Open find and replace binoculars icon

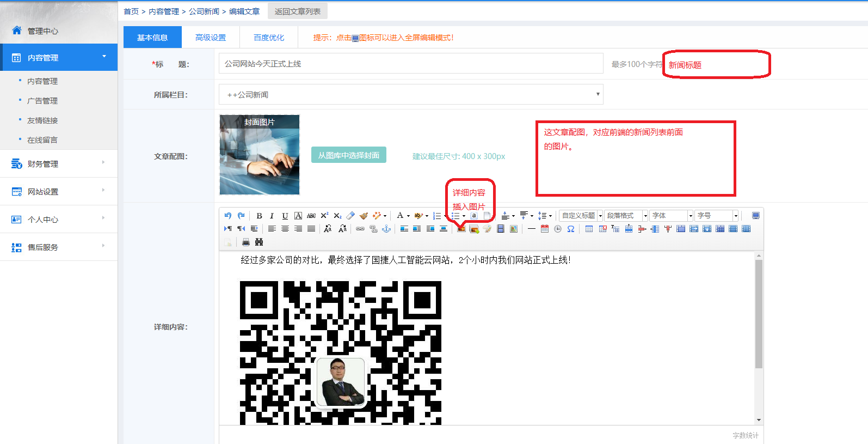tap(259, 242)
